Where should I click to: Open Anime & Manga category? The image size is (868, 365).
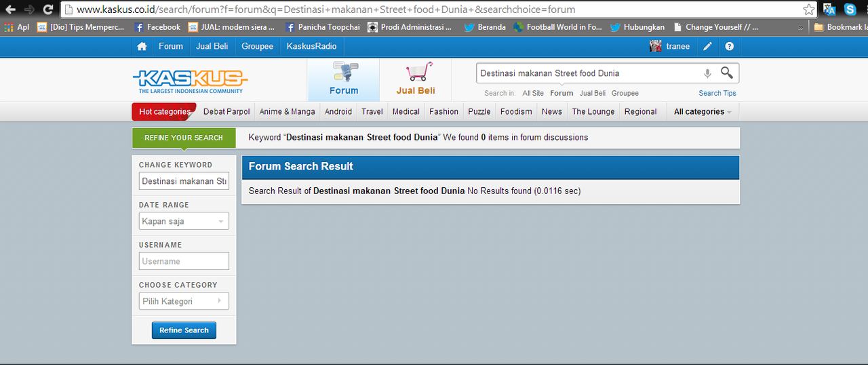click(287, 111)
